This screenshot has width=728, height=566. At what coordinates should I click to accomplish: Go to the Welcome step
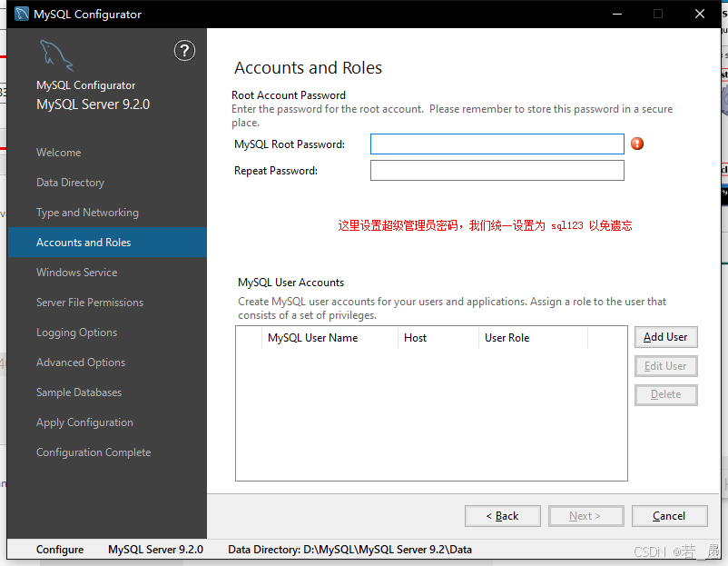[58, 153]
